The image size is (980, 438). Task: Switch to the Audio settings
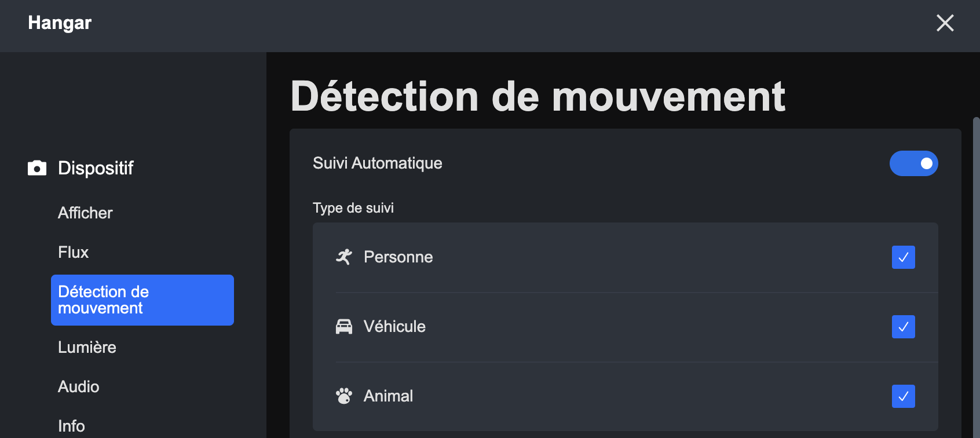[79, 387]
